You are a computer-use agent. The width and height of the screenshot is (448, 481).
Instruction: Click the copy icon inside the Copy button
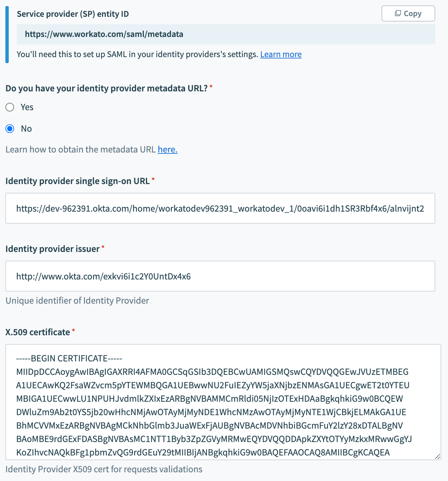(398, 13)
